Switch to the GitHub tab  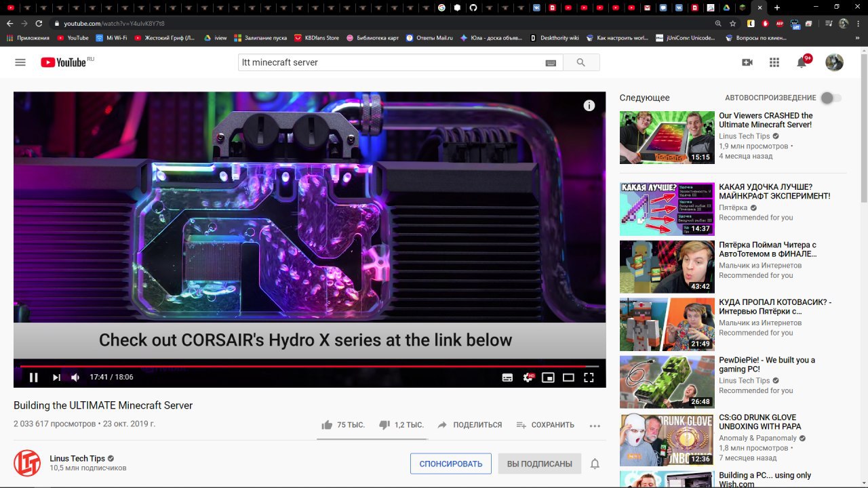point(473,7)
